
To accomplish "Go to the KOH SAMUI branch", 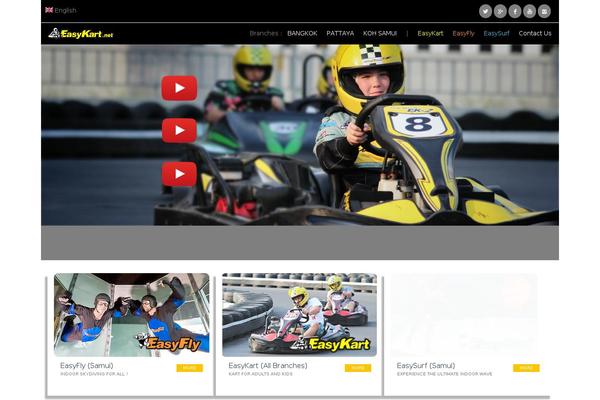I will pos(380,33).
